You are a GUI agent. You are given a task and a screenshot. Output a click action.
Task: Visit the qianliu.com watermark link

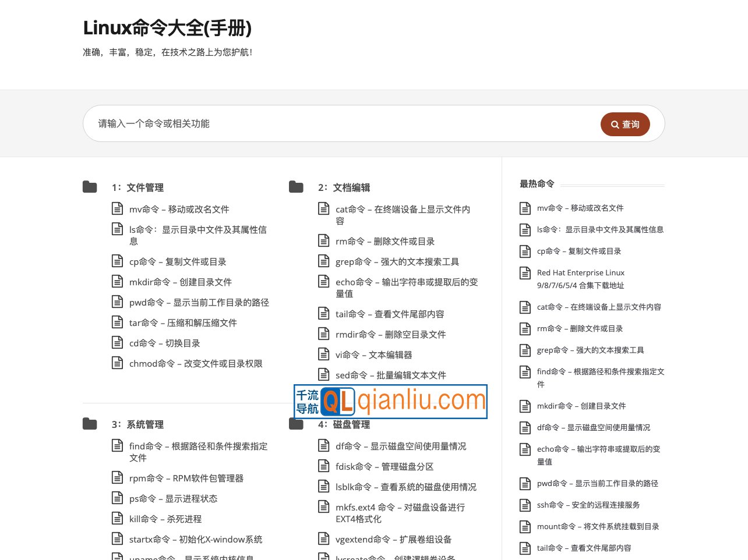(427, 400)
